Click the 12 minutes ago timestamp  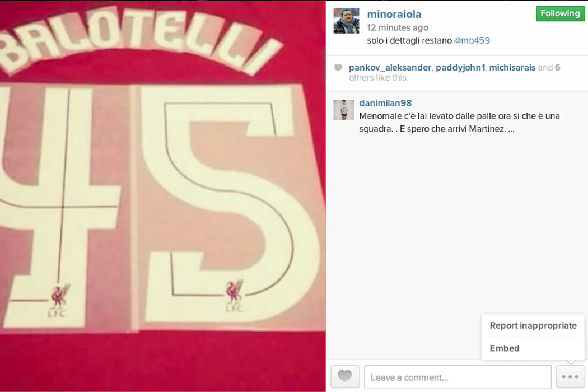pyautogui.click(x=398, y=28)
